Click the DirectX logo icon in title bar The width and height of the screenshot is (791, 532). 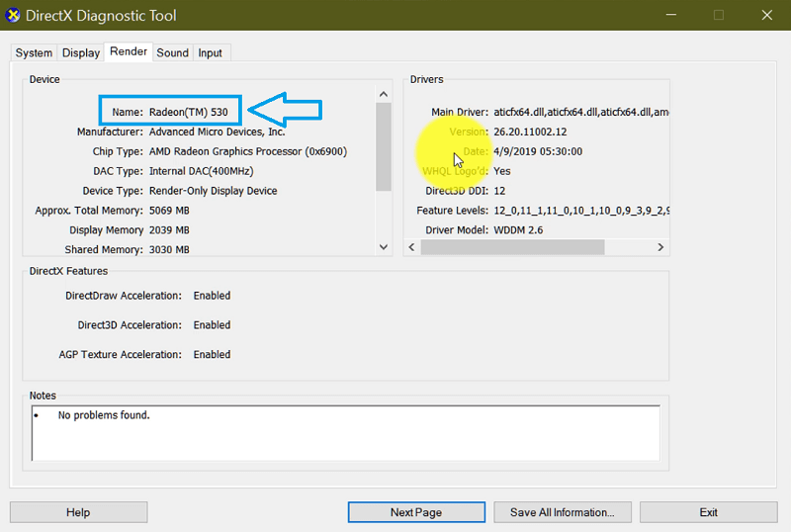[x=13, y=15]
